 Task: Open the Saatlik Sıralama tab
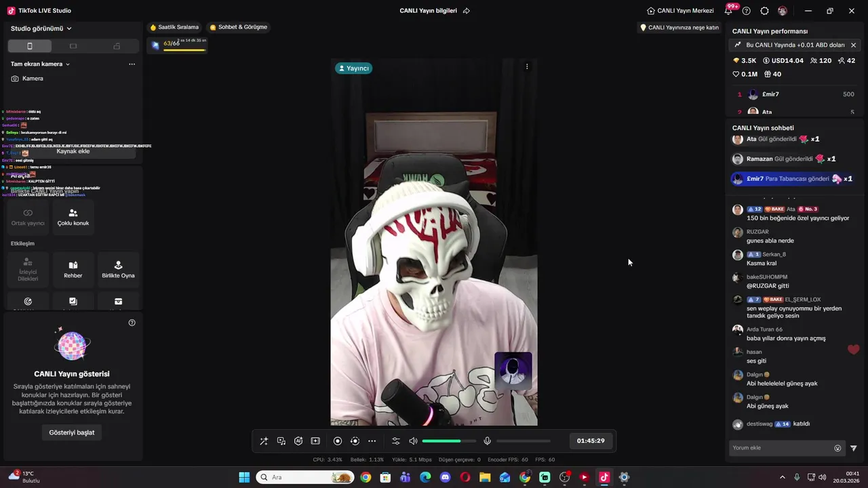[x=174, y=27]
